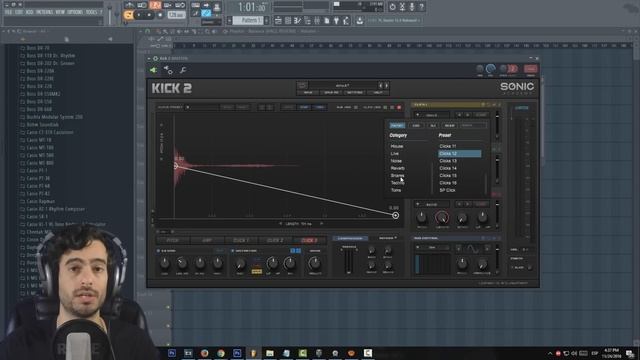Select the Clicks 13 preset
The height and width of the screenshot is (360, 640).
pos(448,161)
